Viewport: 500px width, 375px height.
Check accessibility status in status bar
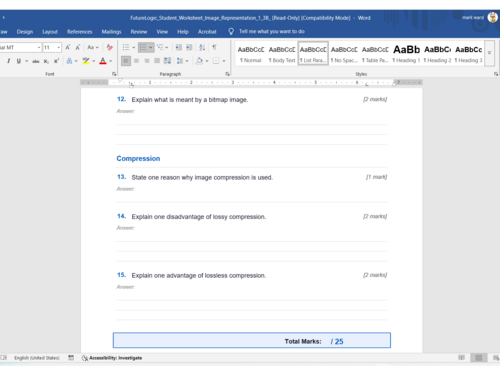tap(112, 358)
